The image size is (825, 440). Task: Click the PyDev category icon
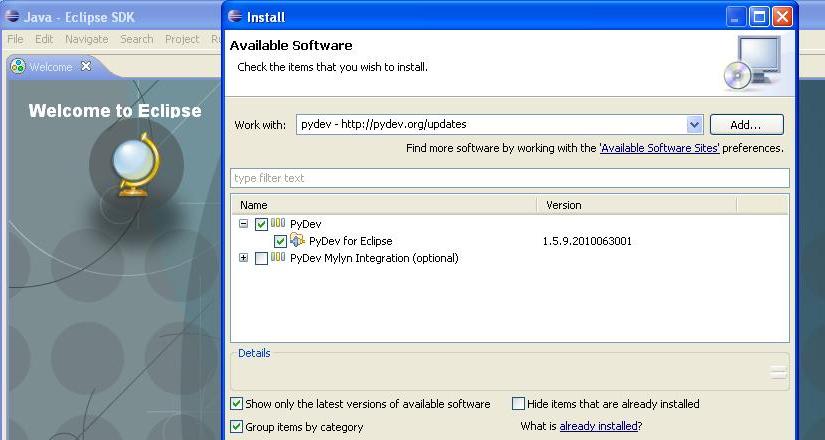[278, 224]
